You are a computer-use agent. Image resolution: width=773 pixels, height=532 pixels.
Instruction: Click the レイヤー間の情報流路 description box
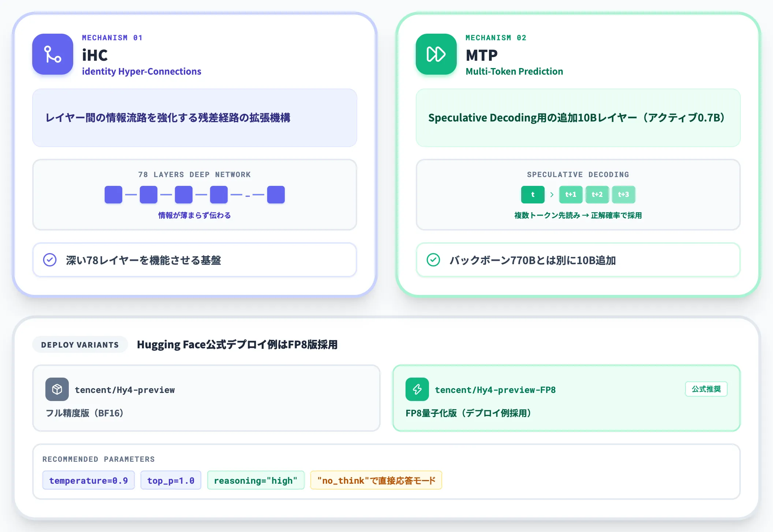click(x=195, y=118)
